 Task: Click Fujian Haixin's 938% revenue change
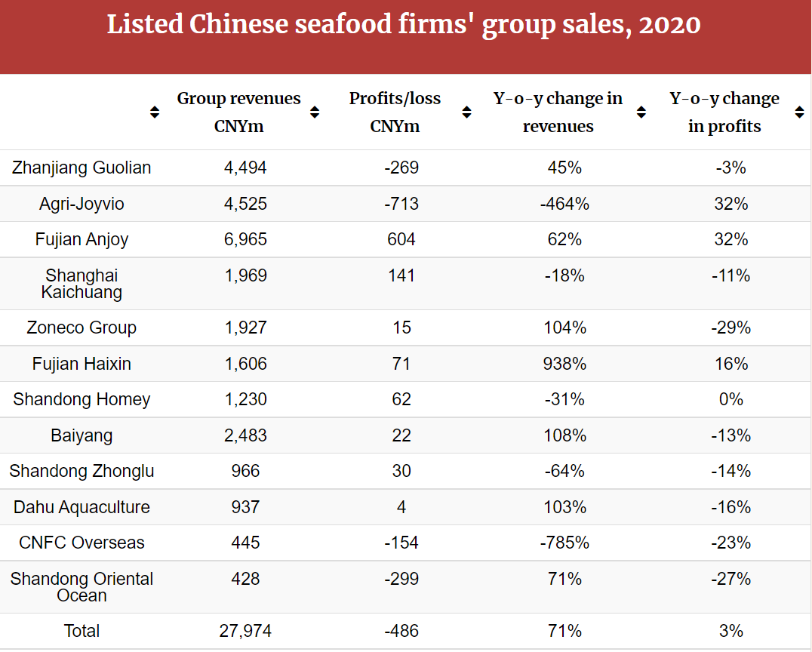[x=564, y=364]
